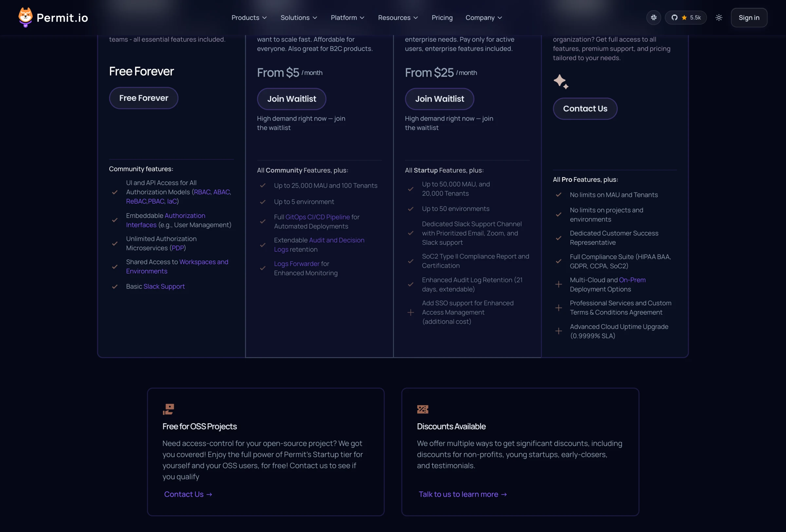Screen dimensions: 786x532
Task: Click the Free for OSS Projects hand icon
Action: point(168,409)
